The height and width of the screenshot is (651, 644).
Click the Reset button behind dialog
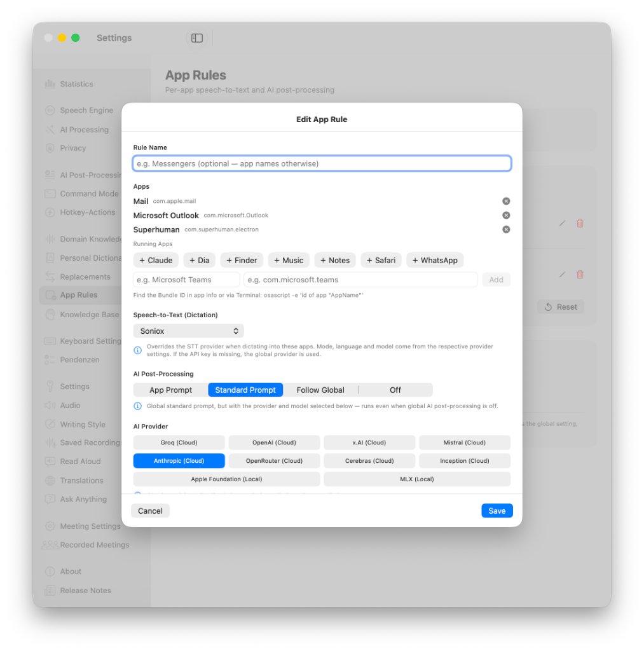(561, 307)
